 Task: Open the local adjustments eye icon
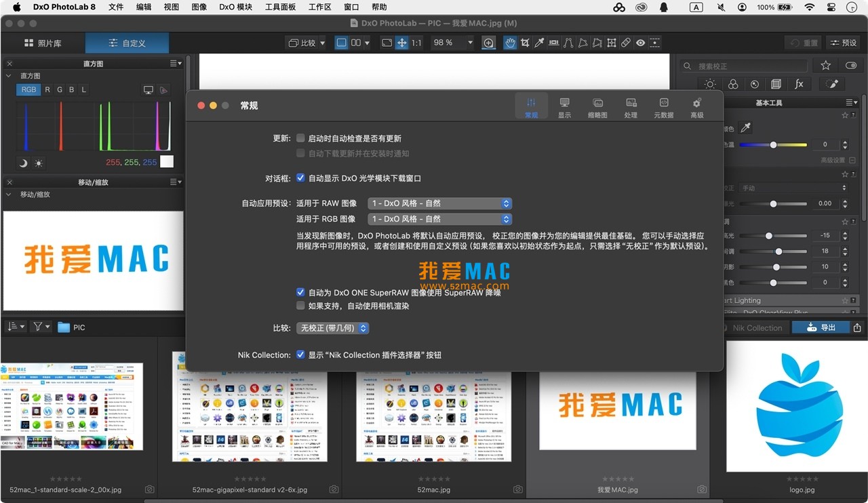point(640,43)
